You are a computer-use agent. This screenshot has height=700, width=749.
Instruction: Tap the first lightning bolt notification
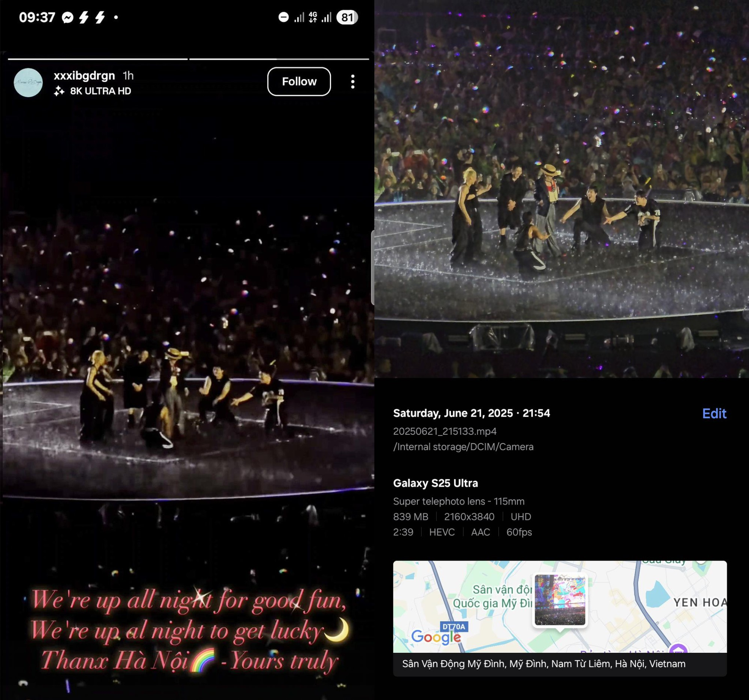pos(84,17)
